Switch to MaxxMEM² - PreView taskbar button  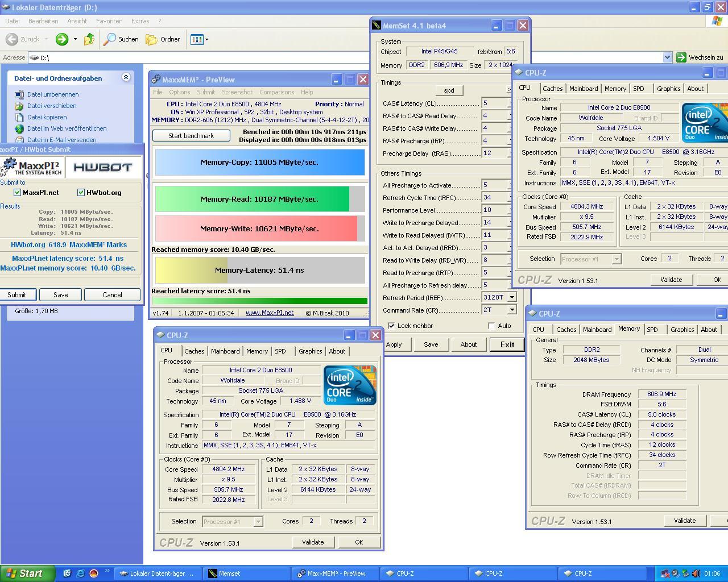pos(336,573)
